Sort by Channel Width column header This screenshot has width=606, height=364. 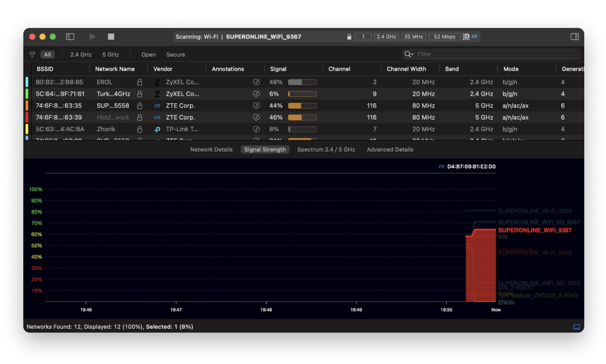point(406,69)
